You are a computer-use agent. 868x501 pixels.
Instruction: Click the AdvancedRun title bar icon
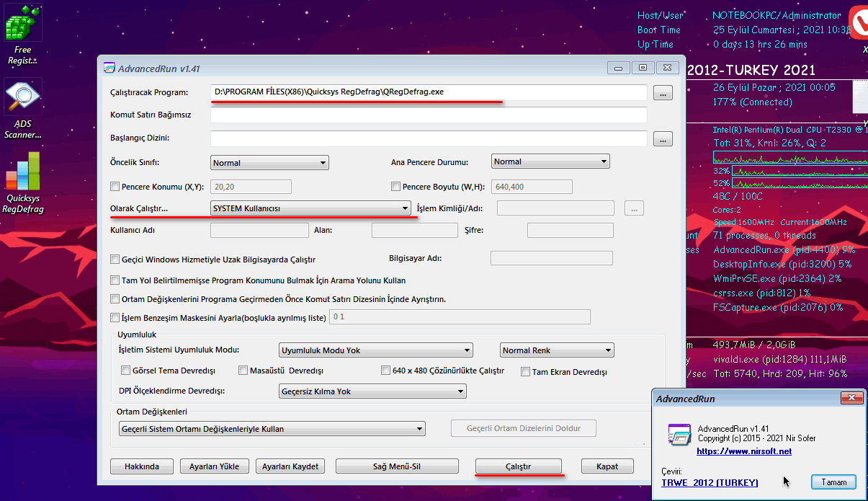pos(109,68)
